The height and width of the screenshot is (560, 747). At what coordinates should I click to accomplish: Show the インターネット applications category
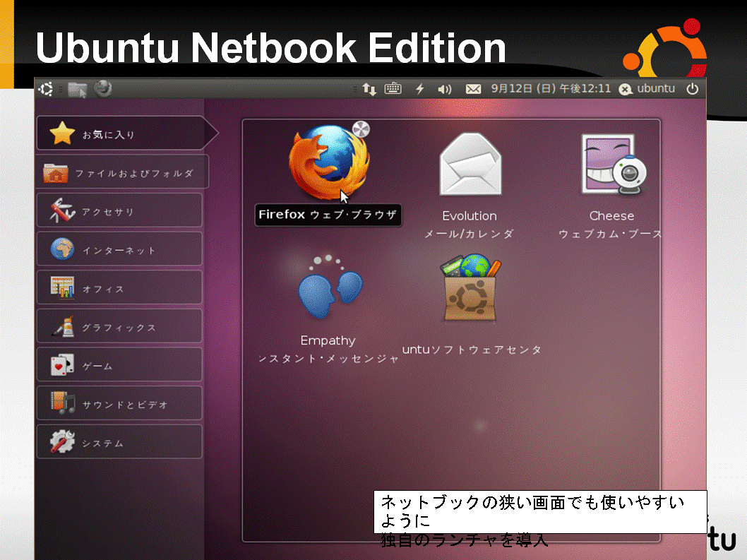point(119,249)
